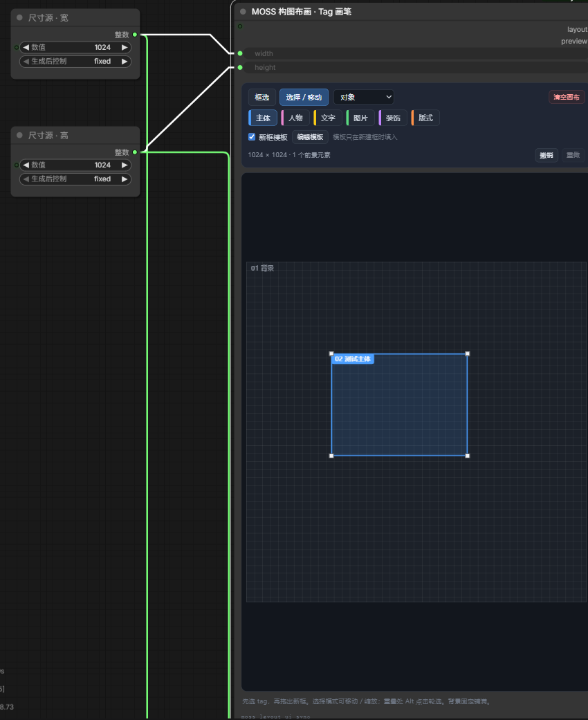The width and height of the screenshot is (588, 720).
Task: Collapse the 尺寸源 · 高 node via its dot
Action: click(x=19, y=135)
